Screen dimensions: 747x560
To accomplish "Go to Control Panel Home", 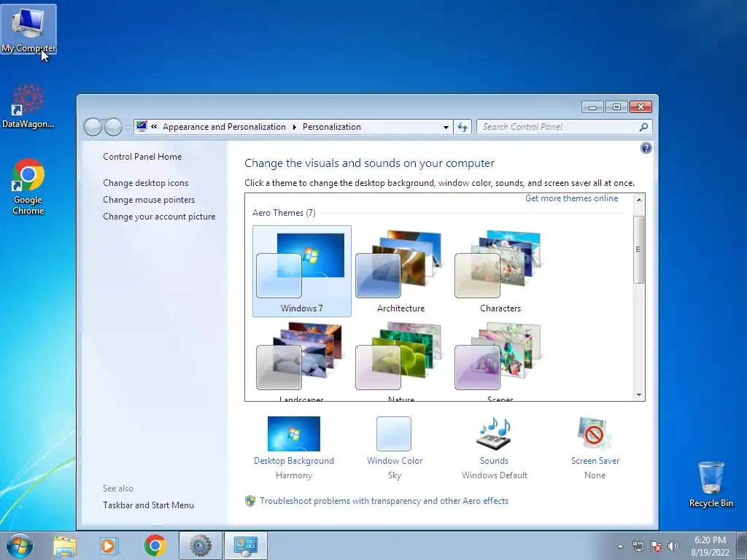I will pos(142,157).
